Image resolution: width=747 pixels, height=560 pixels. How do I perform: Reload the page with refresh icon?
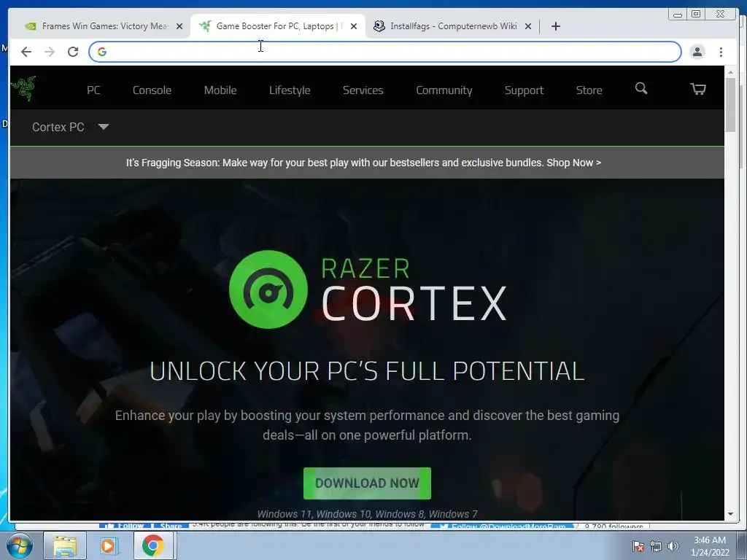point(73,52)
